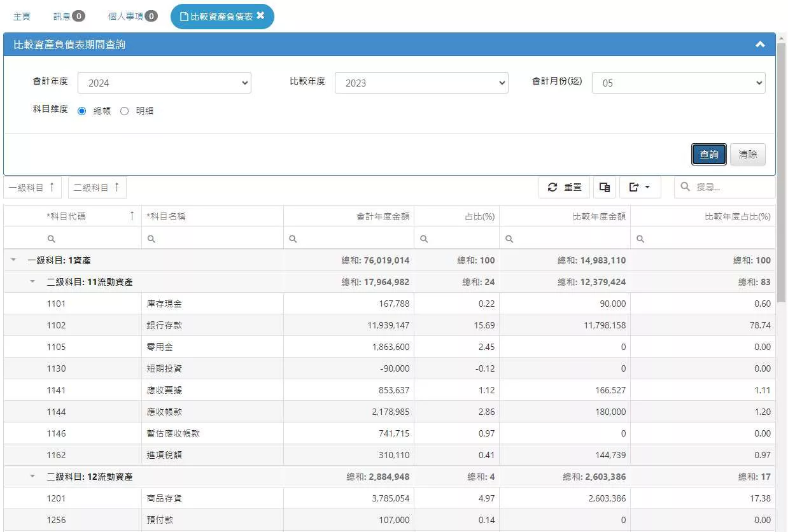
Task: Select the 應收帳款 row name cell
Action: point(213,412)
